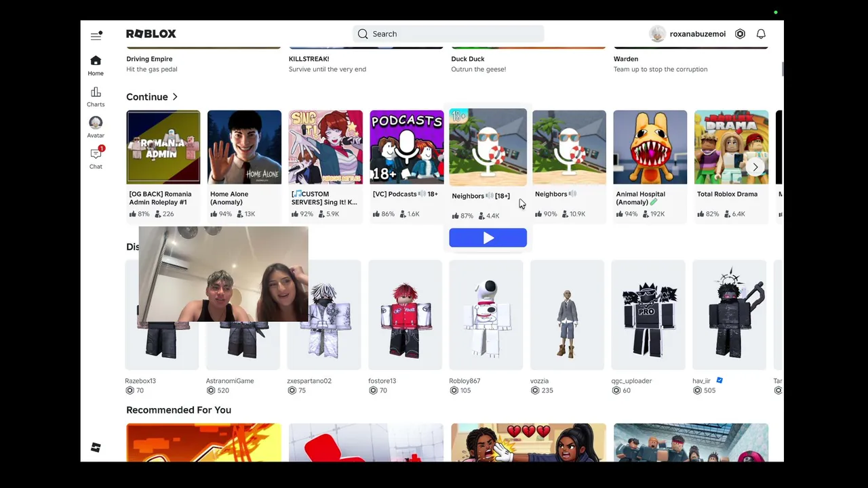868x488 pixels.
Task: Play the hovered Neighbors [18+] game
Action: [x=488, y=237]
